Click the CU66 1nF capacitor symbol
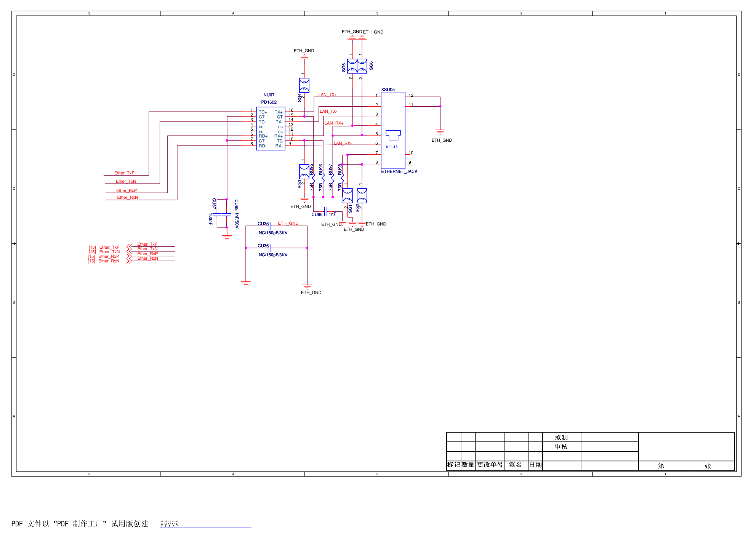This screenshot has width=756, height=534. click(x=326, y=211)
